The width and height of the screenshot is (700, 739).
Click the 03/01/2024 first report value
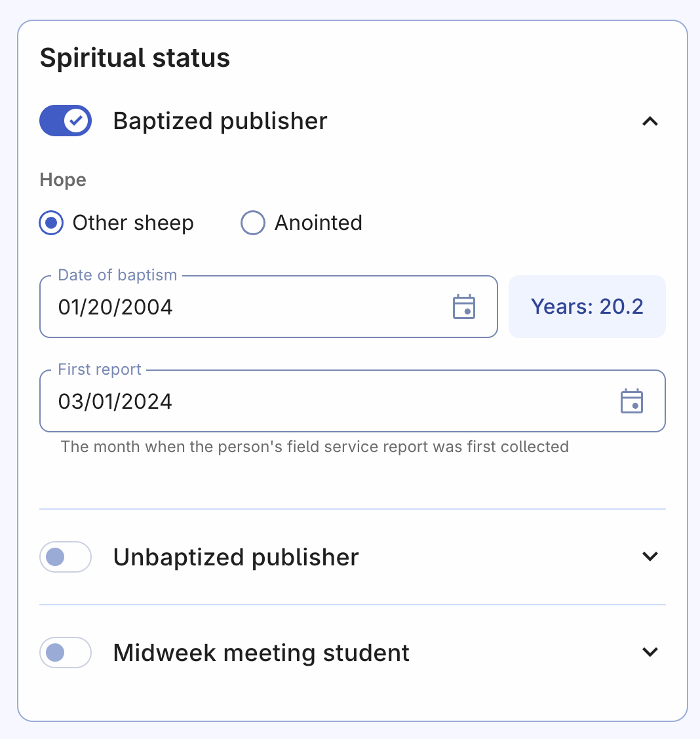(x=115, y=401)
